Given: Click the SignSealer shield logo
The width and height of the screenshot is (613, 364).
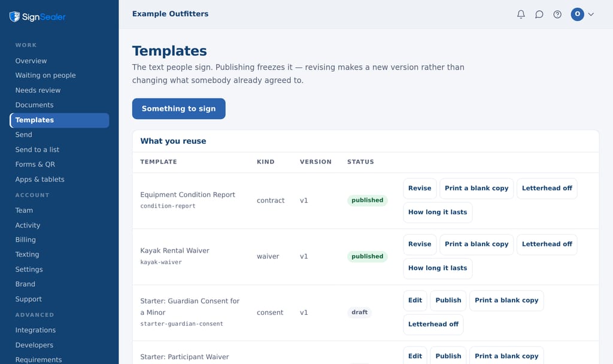Looking at the screenshot, I should [x=14, y=16].
